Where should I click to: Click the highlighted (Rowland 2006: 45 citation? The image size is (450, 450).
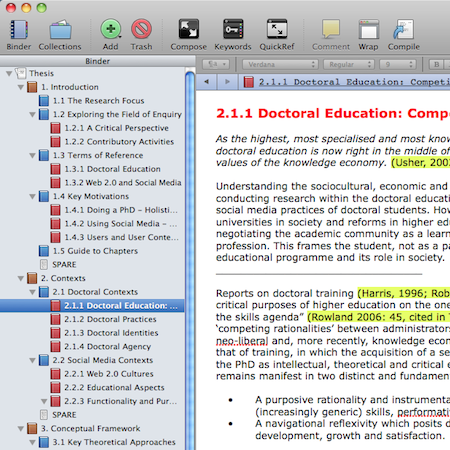pyautogui.click(x=378, y=317)
